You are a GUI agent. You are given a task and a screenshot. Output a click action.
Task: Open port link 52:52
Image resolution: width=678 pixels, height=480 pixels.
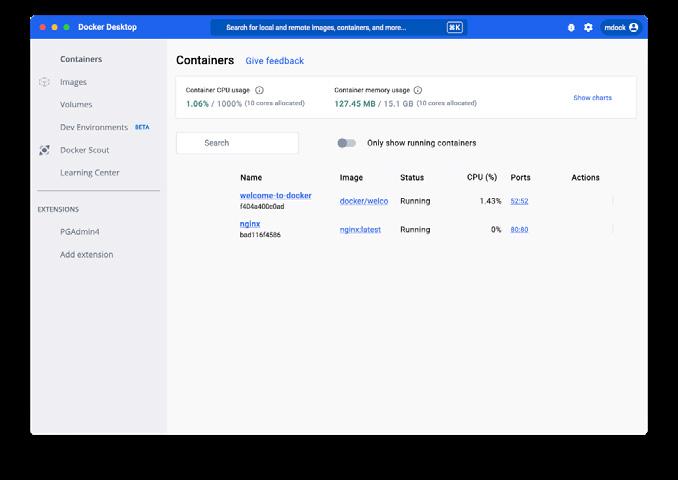pyautogui.click(x=519, y=201)
